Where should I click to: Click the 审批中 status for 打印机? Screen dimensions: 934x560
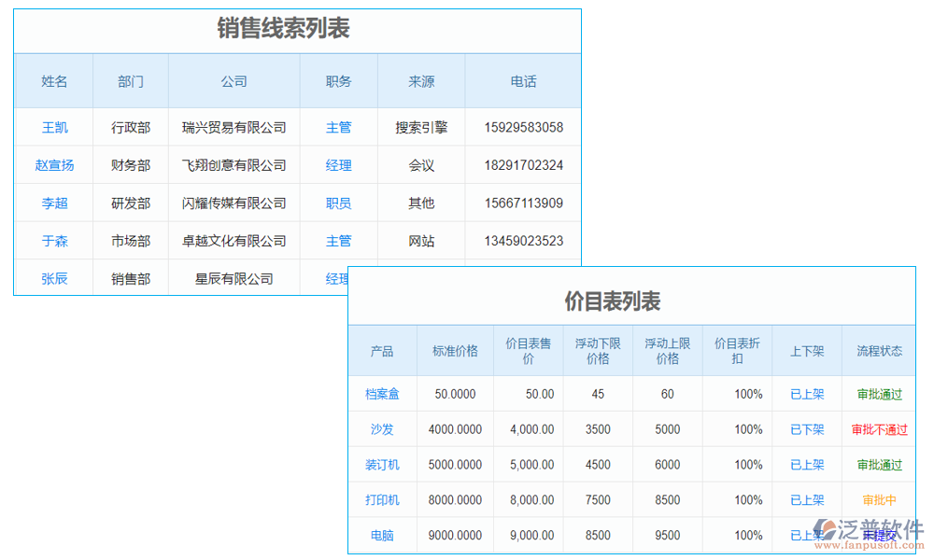pos(879,499)
